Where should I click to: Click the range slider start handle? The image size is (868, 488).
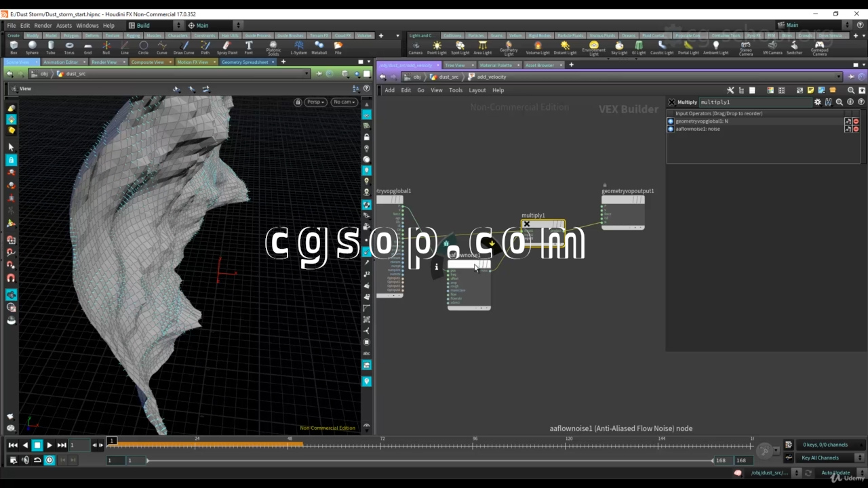[147, 460]
